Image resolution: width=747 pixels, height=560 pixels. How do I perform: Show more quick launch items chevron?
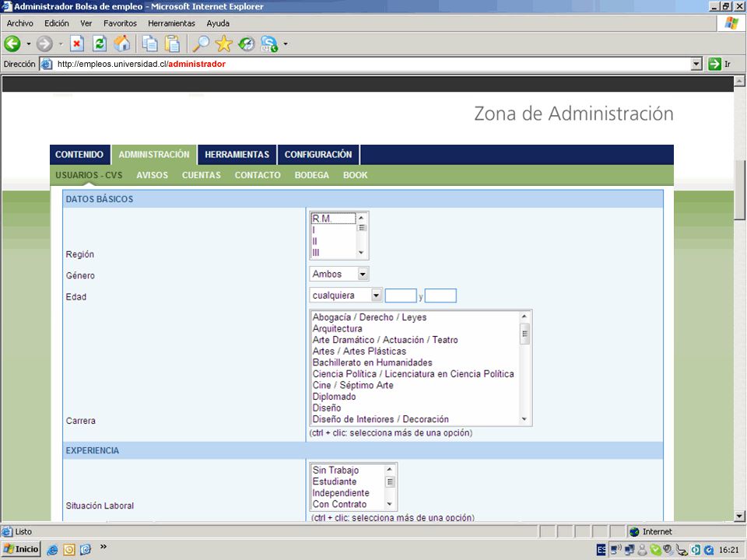[x=103, y=547]
